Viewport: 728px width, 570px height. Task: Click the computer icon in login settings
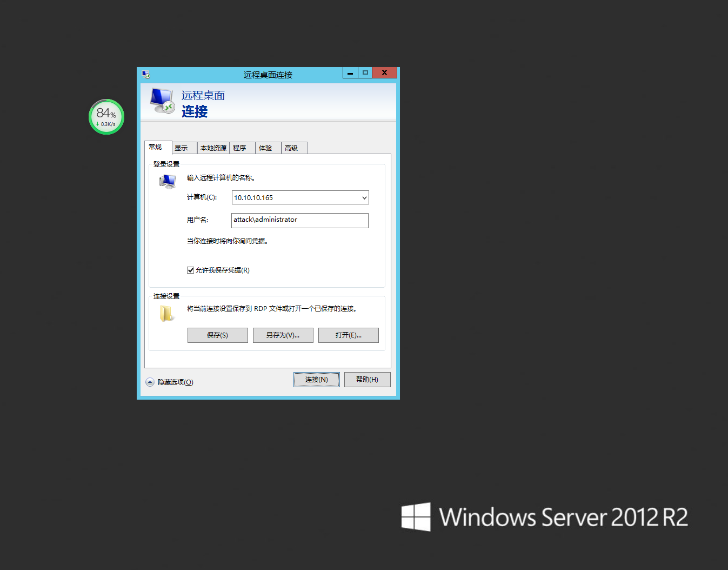pyautogui.click(x=168, y=182)
